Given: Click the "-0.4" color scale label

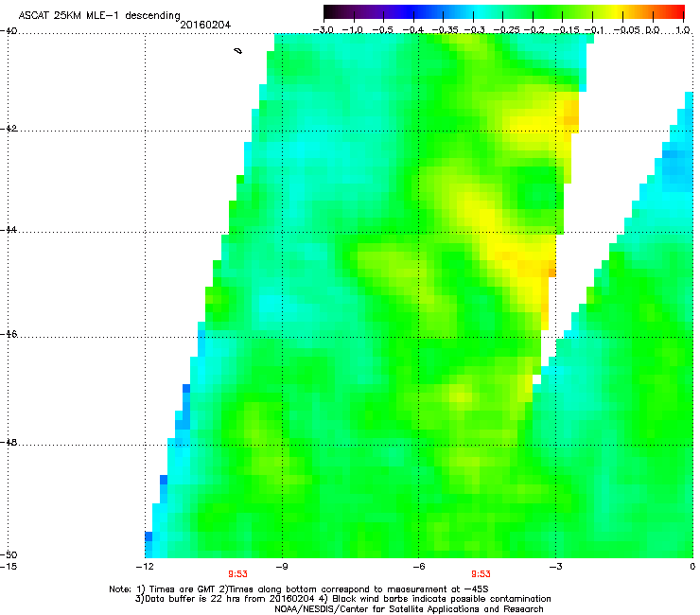Looking at the screenshot, I should point(413,30).
